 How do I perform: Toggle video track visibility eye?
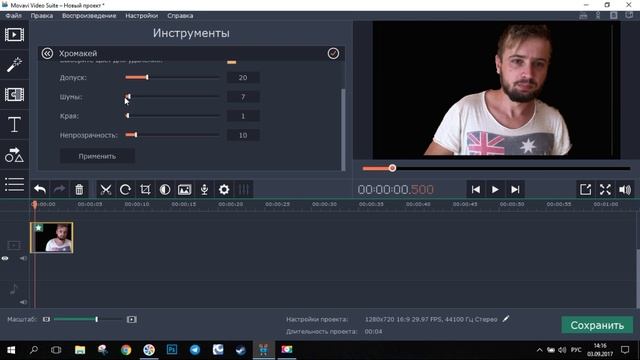click(x=5, y=258)
